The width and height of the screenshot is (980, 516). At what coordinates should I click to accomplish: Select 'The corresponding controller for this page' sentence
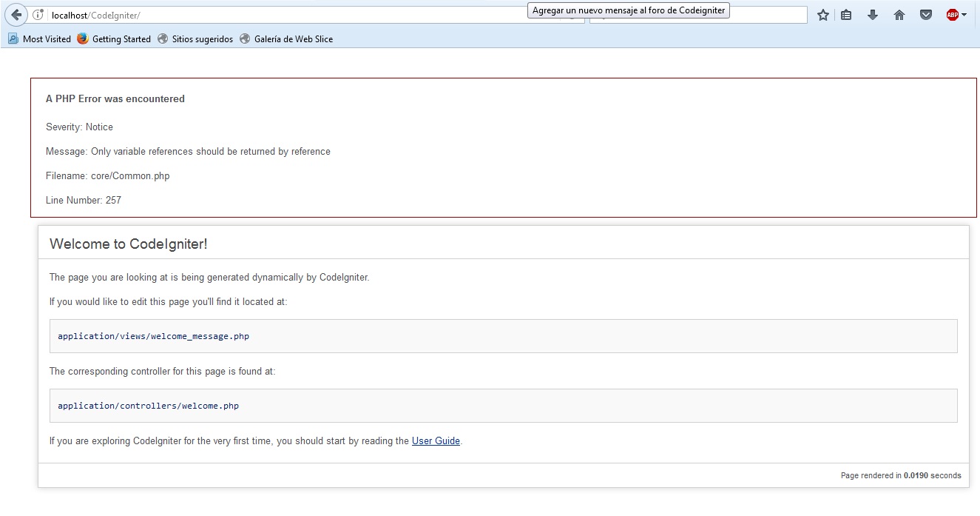click(162, 371)
